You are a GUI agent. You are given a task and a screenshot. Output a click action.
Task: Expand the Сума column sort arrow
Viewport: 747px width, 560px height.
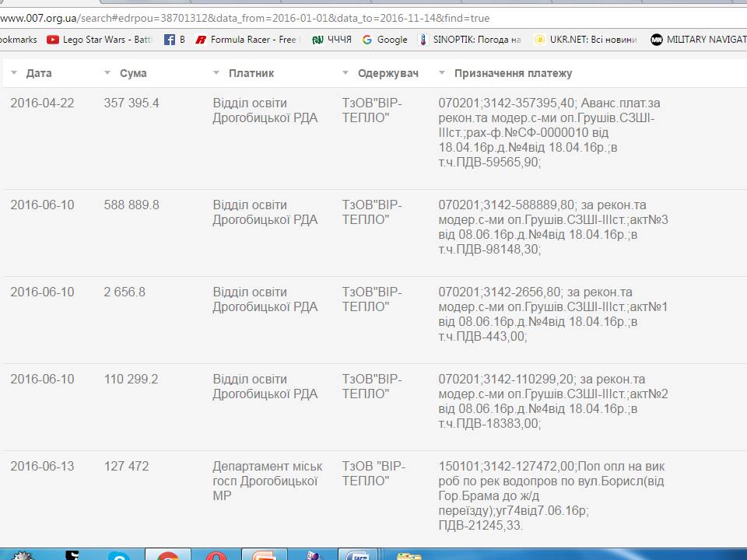[107, 73]
